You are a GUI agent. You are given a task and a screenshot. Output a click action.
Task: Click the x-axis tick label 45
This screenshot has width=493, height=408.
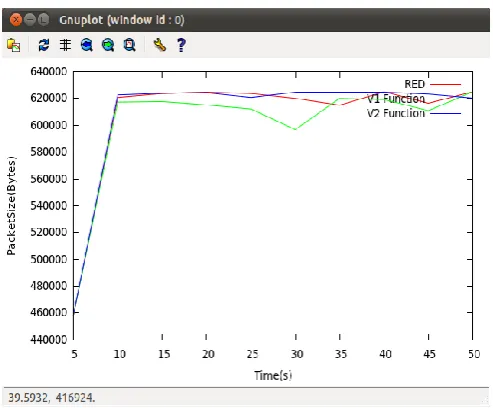click(x=429, y=354)
